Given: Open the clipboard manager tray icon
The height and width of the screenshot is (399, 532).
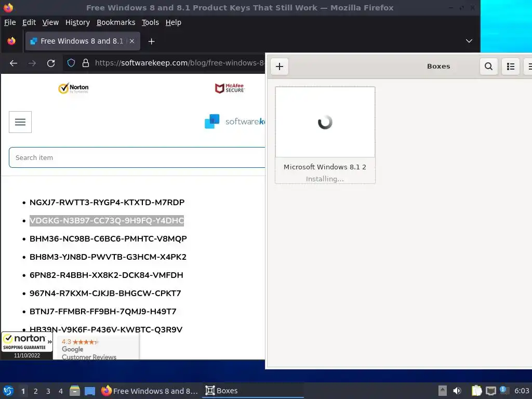Looking at the screenshot, I should pos(477,391).
